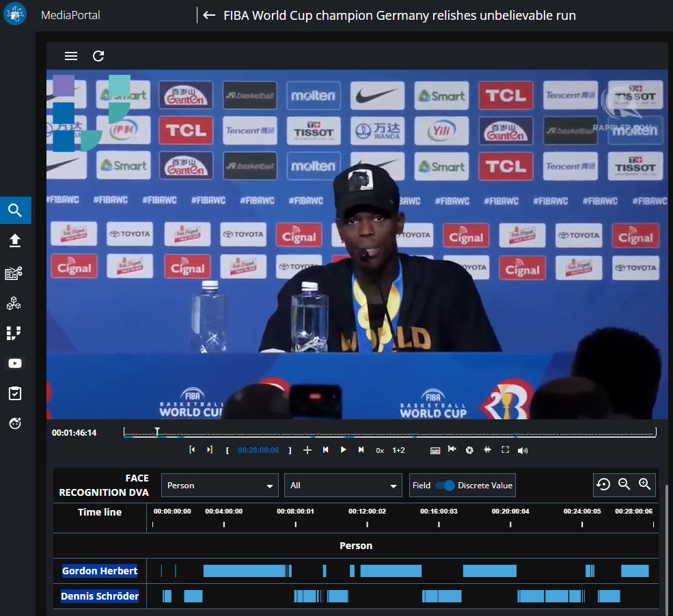Select the Gordon Herbert row label
Image resolution: width=673 pixels, height=616 pixels.
tap(100, 571)
